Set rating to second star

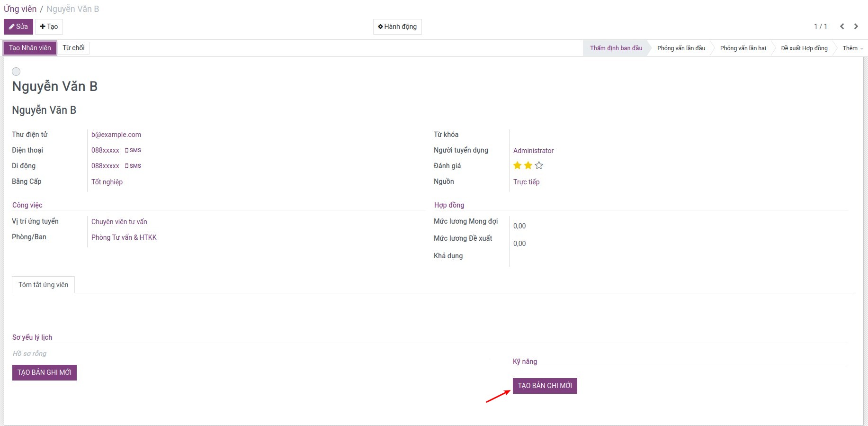coord(528,165)
